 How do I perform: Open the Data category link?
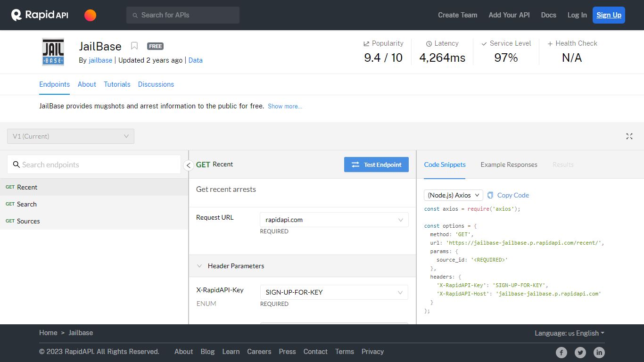196,60
